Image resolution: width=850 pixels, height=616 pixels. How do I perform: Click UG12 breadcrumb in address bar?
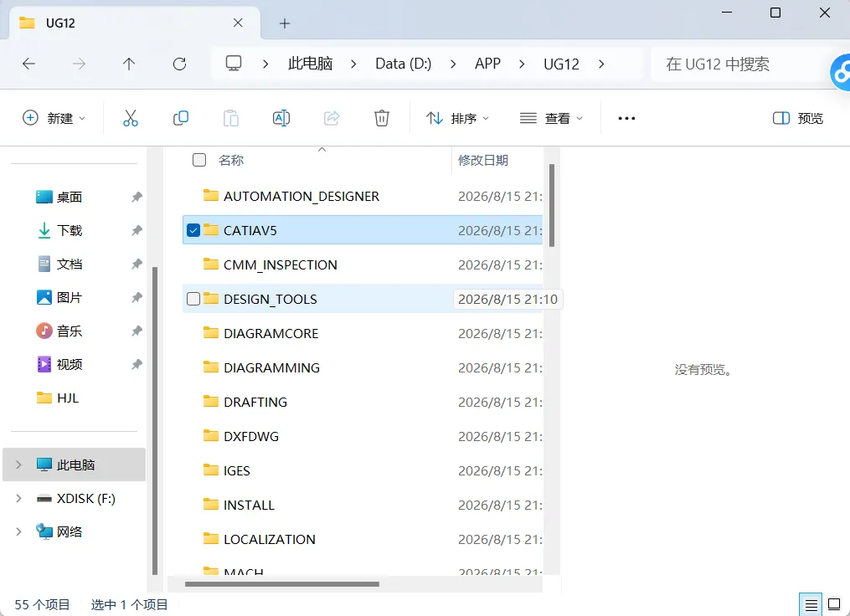561,64
